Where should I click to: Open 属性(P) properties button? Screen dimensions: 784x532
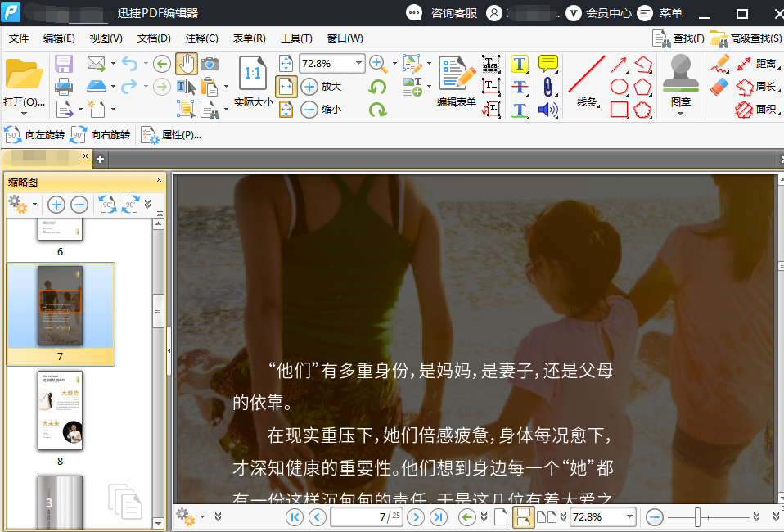[171, 135]
